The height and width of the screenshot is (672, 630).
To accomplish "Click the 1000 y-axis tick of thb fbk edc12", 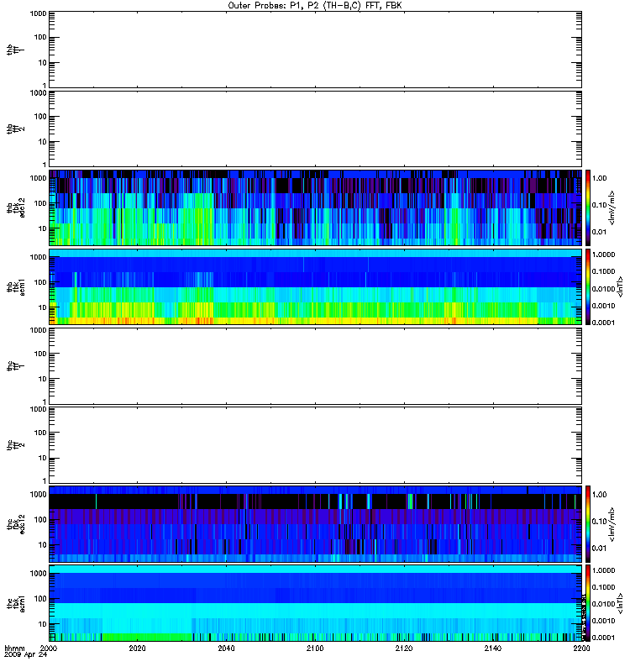I will pos(38,178).
